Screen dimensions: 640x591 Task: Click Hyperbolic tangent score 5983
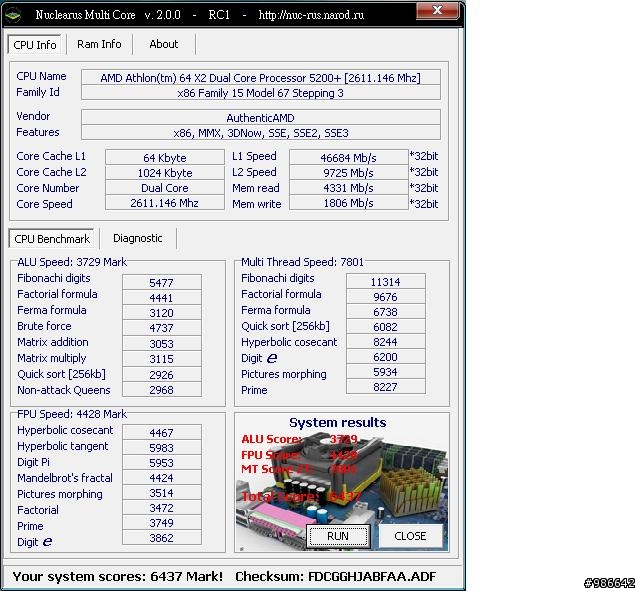coord(161,448)
